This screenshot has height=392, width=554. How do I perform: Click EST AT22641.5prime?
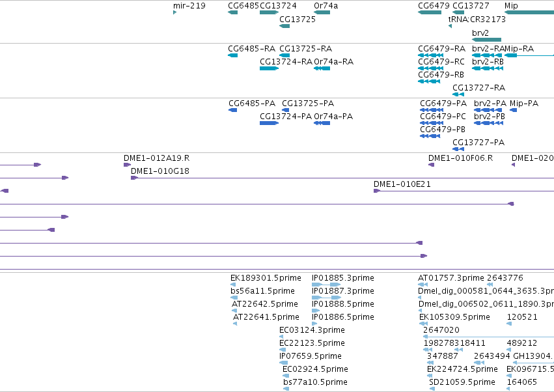click(266, 317)
